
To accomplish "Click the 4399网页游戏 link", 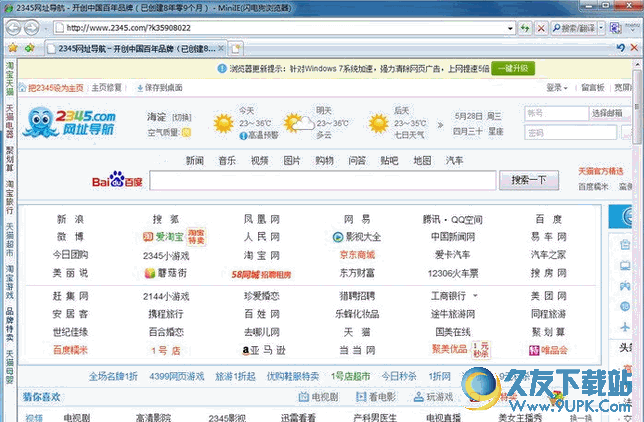I will click(177, 376).
